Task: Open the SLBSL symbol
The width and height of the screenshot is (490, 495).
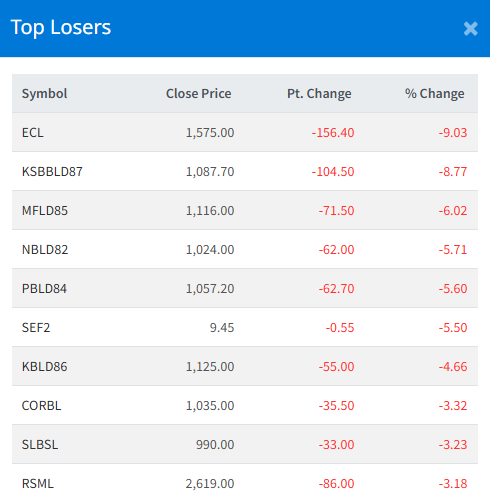Action: (x=40, y=445)
